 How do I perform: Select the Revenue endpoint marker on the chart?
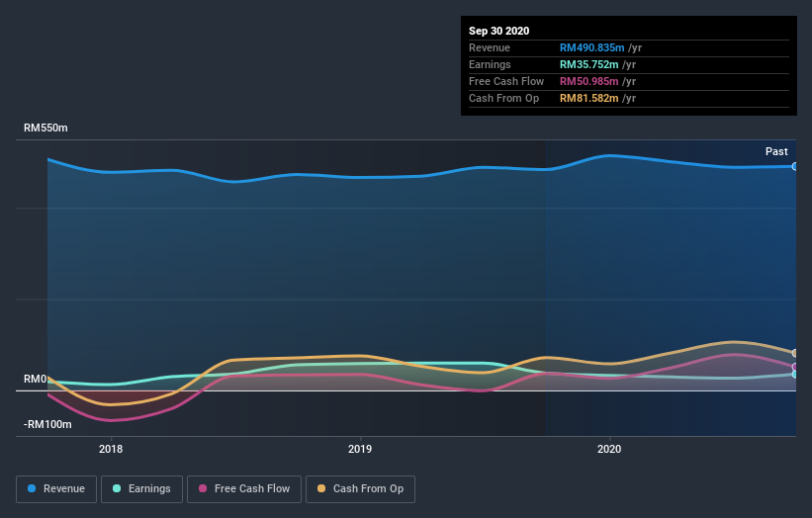coord(794,166)
